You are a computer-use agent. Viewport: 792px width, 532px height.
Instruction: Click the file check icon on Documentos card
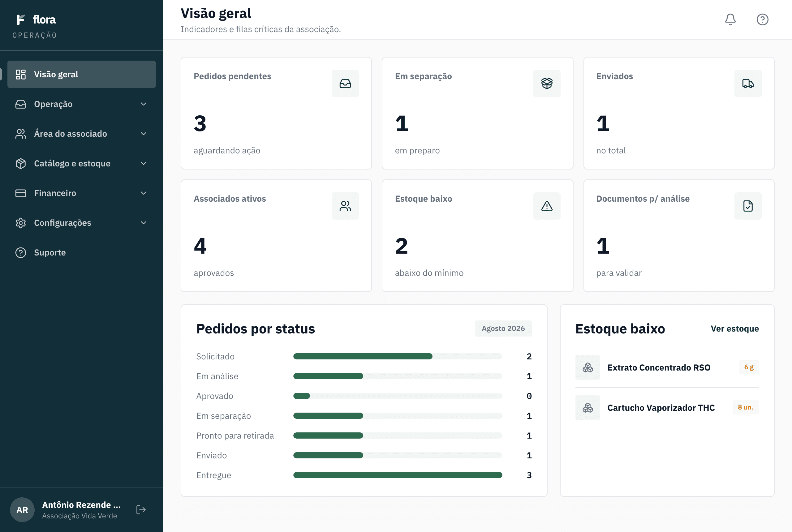click(x=748, y=206)
